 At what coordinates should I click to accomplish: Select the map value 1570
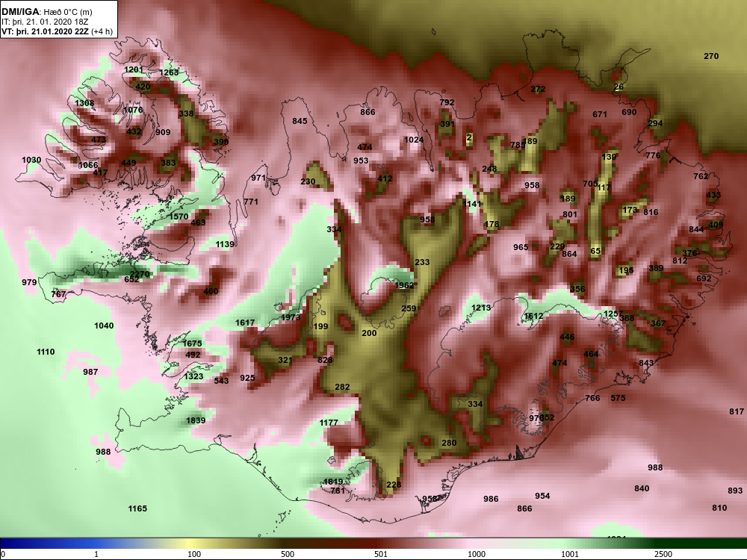(x=179, y=217)
